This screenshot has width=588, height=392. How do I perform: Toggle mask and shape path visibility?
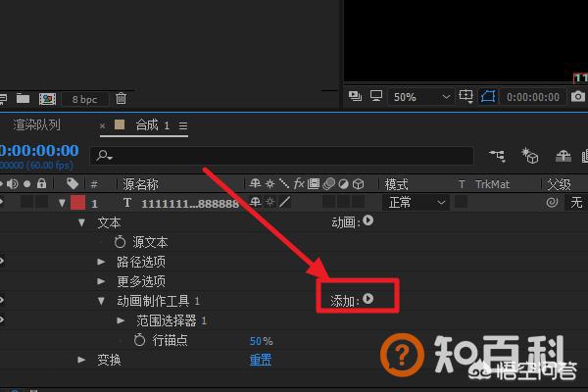coord(488,97)
